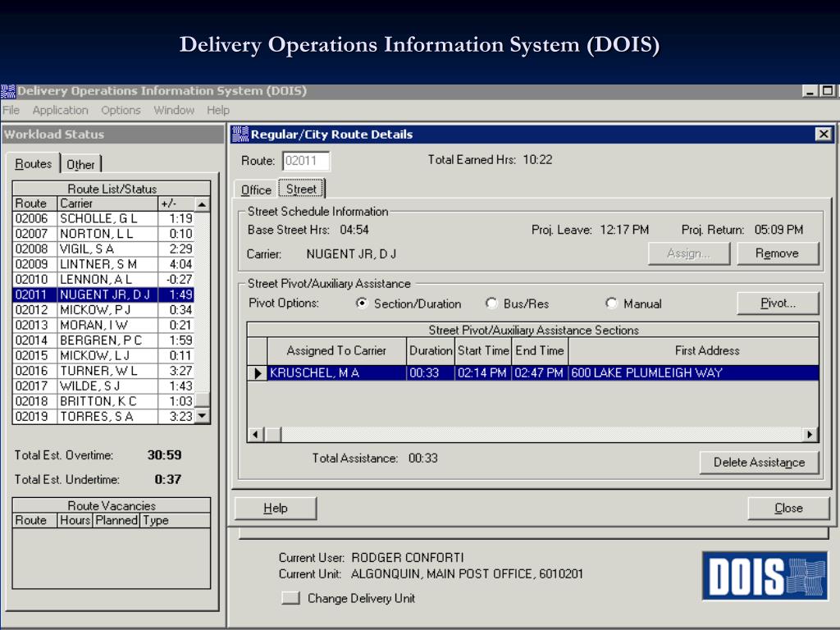The image size is (840, 630).
Task: Select route 02013 MORAN, I W
Action: coord(103,325)
